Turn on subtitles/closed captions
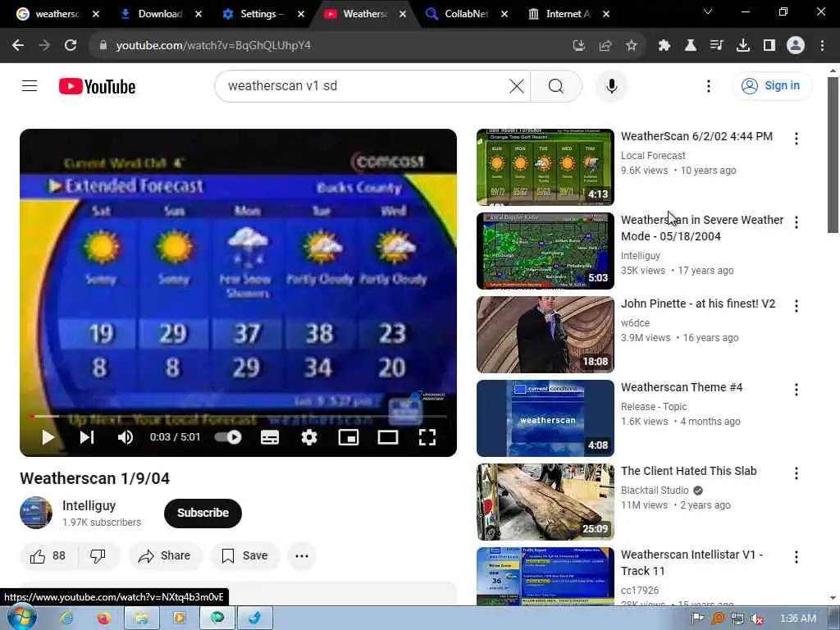Screen dimensions: 840x630 [269, 437]
